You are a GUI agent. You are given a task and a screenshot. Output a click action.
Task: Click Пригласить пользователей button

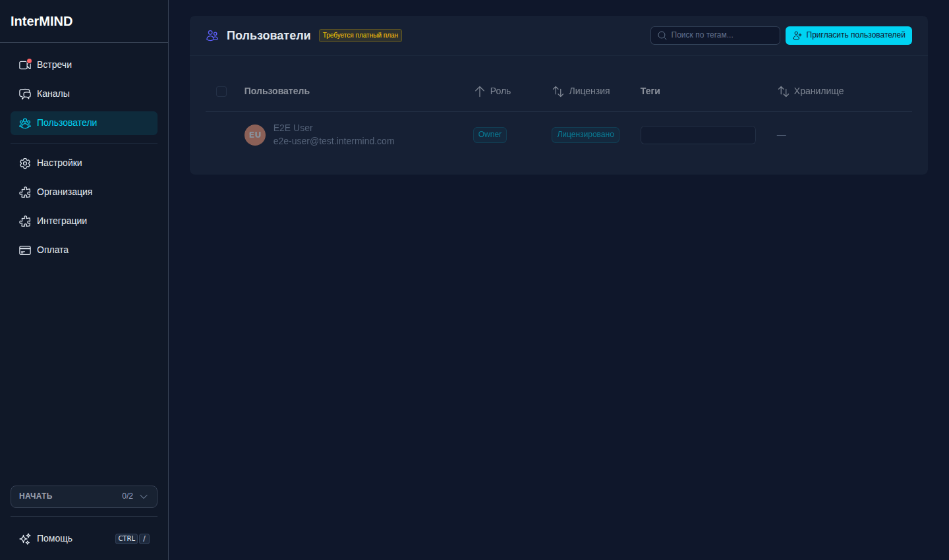pos(849,36)
